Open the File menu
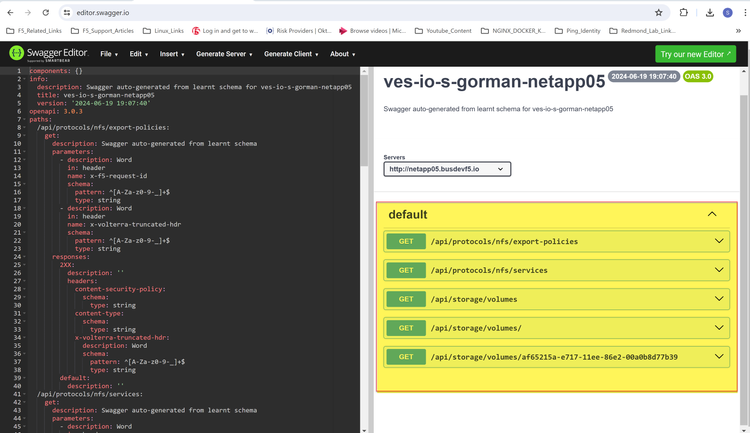This screenshot has height=433, width=750. [108, 54]
